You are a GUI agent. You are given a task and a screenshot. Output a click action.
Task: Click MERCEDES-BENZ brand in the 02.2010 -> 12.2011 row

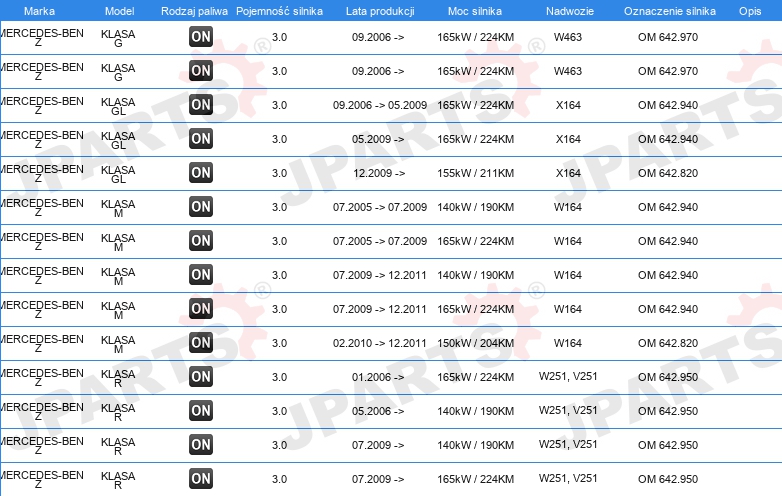42,343
